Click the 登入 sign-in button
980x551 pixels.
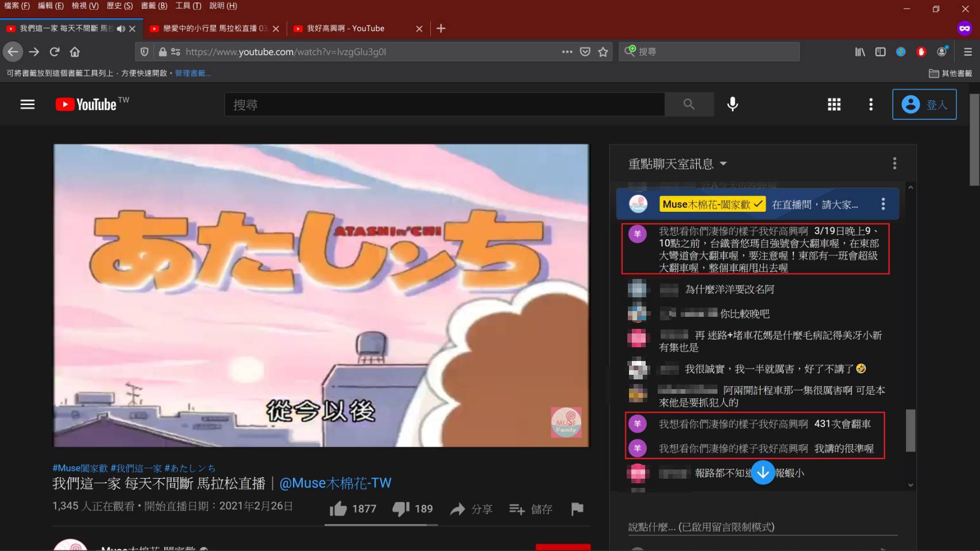click(924, 104)
